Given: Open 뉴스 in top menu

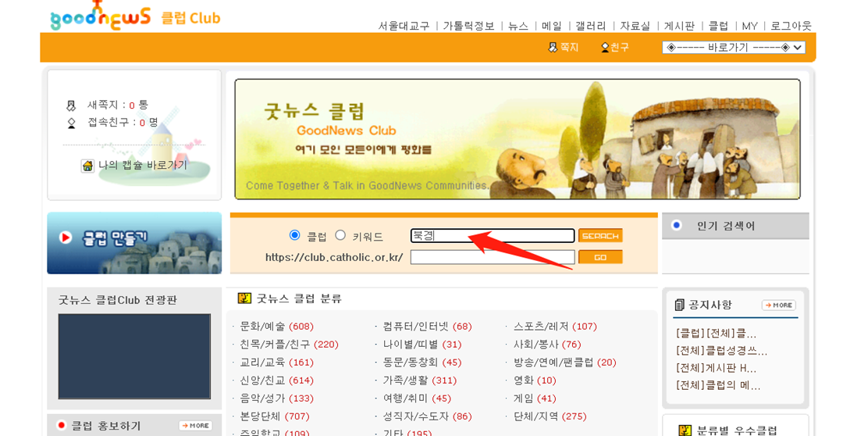Looking at the screenshot, I should [x=518, y=26].
